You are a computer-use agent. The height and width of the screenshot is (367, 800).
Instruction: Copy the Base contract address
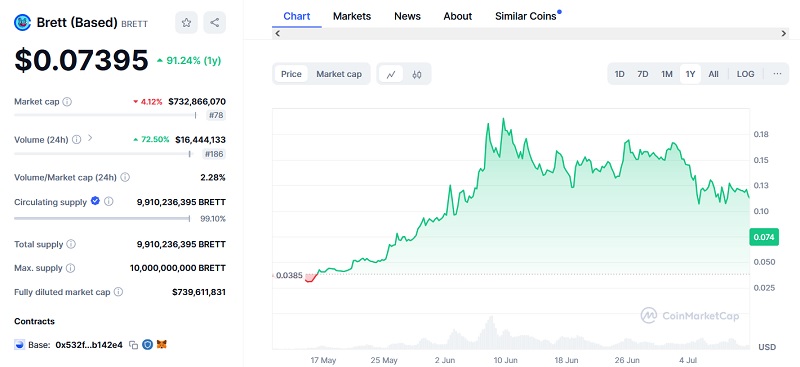click(134, 345)
